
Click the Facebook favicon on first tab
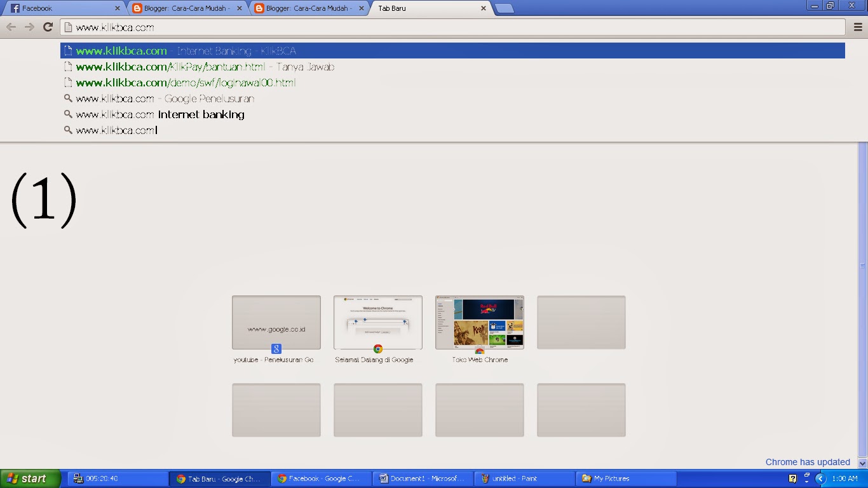click(15, 8)
